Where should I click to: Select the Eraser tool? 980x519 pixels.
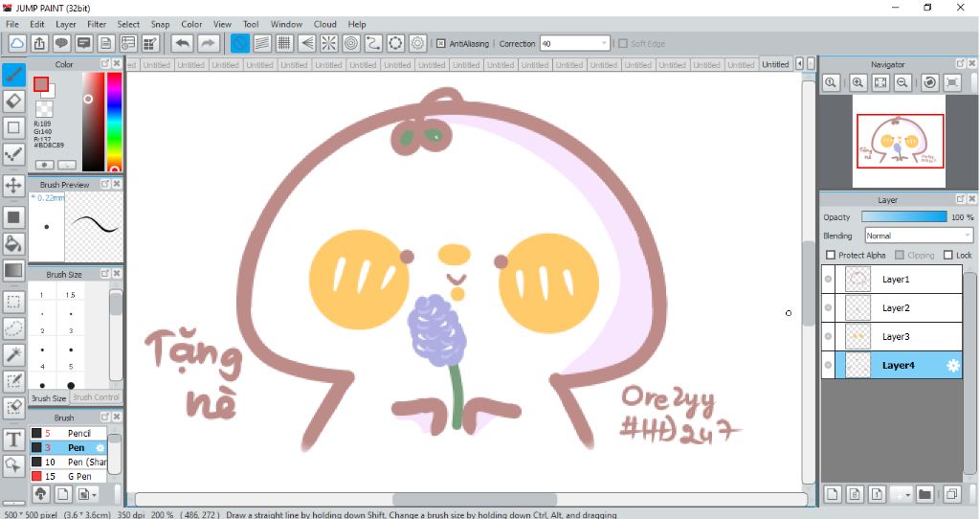(x=13, y=101)
